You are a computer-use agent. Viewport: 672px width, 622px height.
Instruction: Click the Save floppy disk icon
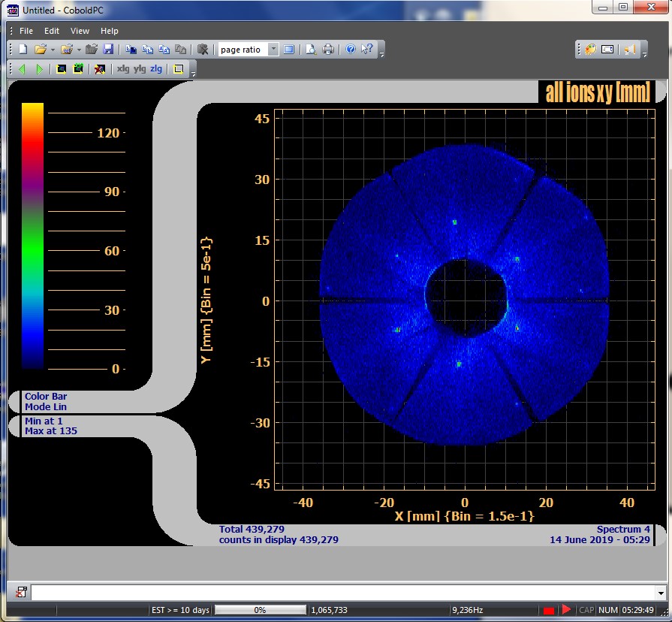[108, 50]
